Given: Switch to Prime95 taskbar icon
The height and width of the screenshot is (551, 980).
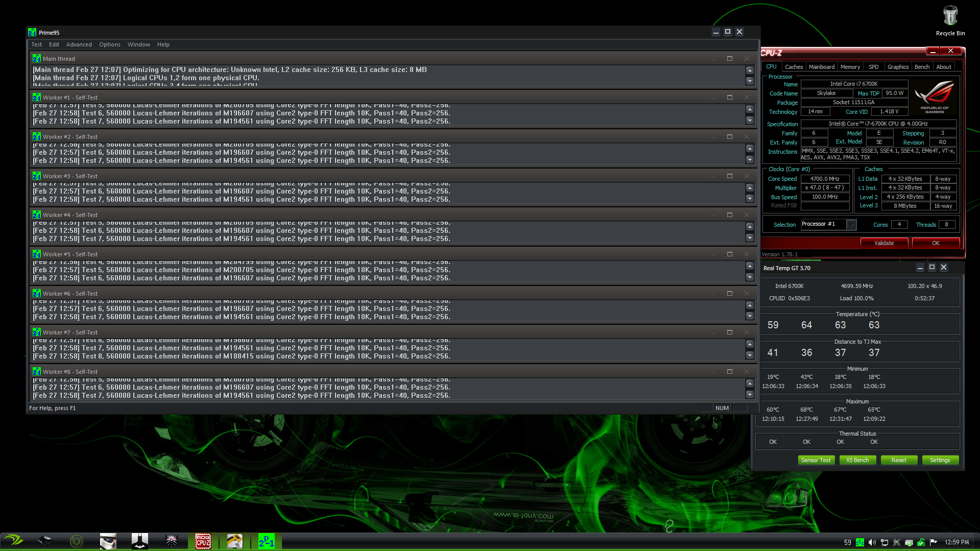Looking at the screenshot, I should tap(267, 541).
